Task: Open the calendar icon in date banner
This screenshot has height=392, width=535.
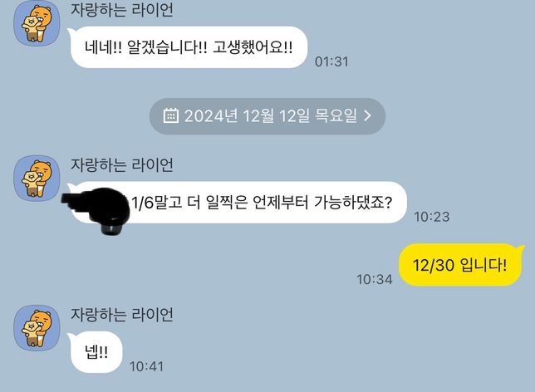Action: tap(170, 115)
